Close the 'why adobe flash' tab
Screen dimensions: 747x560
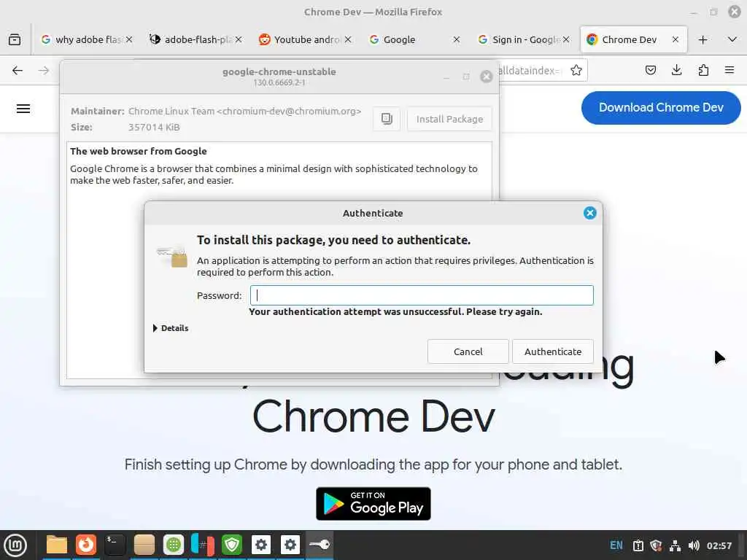click(x=129, y=39)
